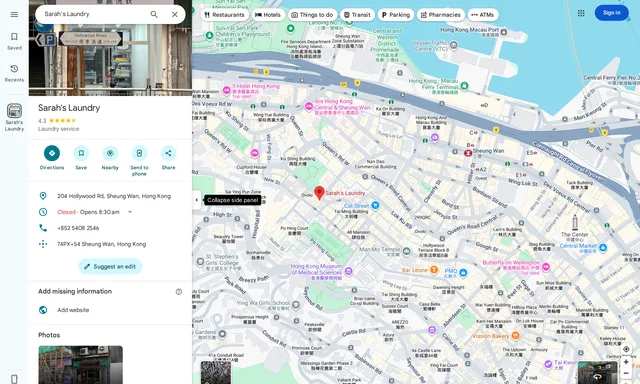Filter map by Pharmacies

pyautogui.click(x=441, y=15)
